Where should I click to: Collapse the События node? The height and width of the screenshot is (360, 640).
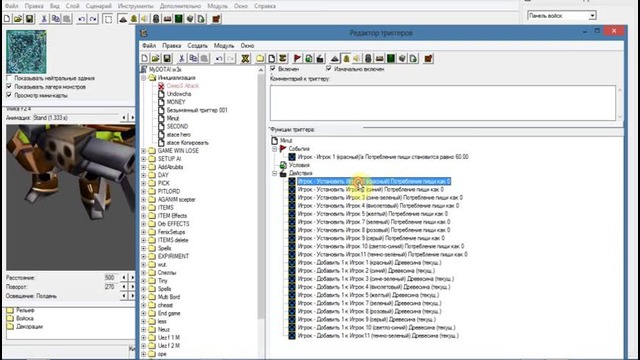click(x=275, y=149)
